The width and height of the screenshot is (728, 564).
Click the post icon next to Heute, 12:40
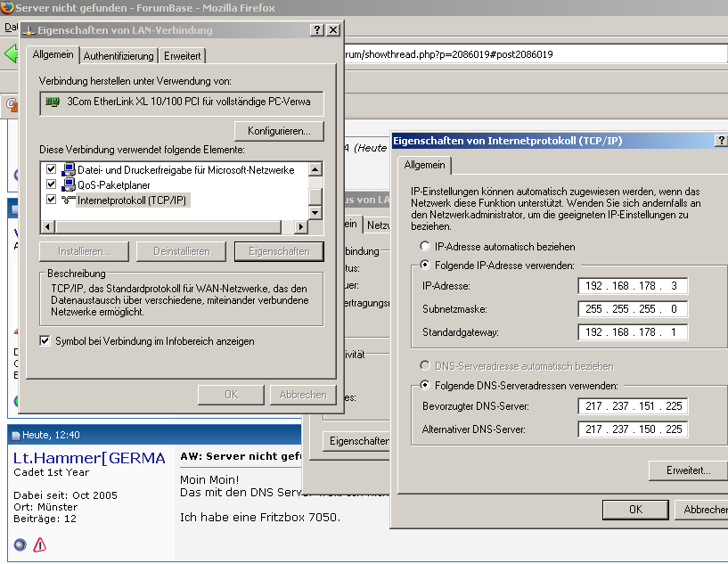pos(16,435)
